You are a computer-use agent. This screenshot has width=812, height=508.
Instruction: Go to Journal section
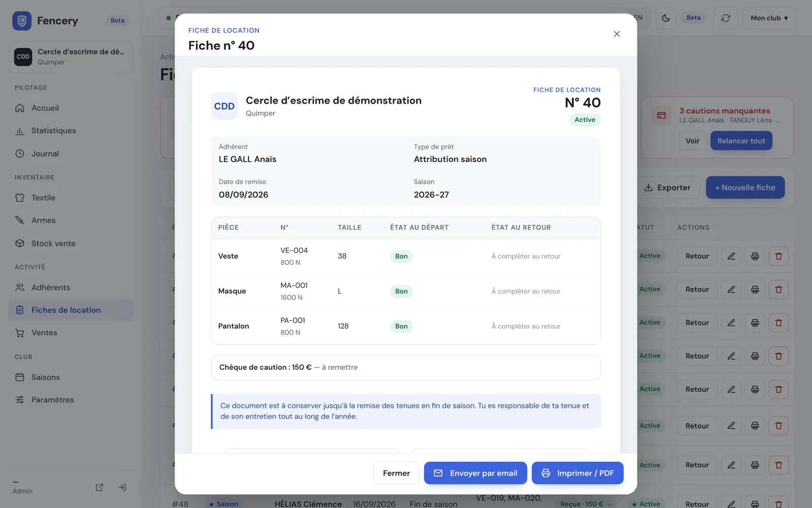point(71,153)
